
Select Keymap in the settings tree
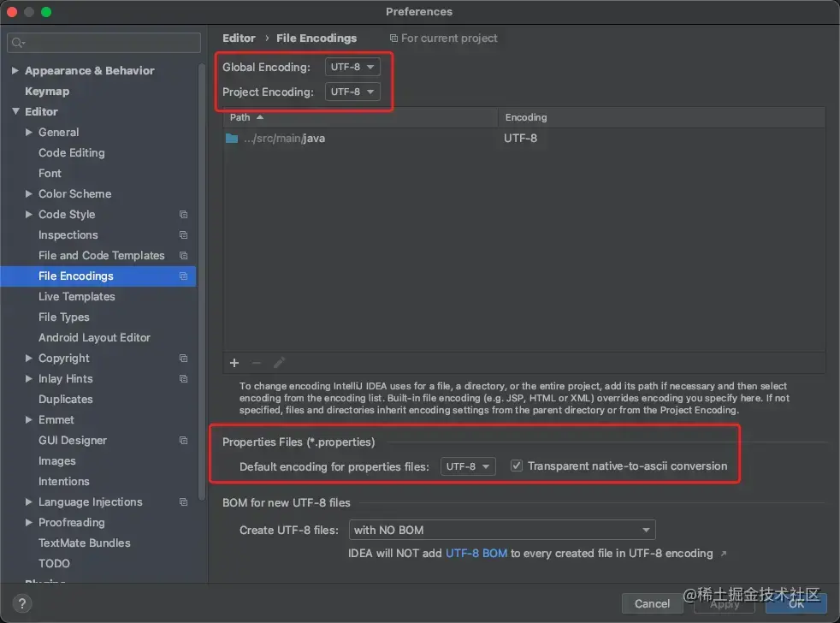click(47, 92)
